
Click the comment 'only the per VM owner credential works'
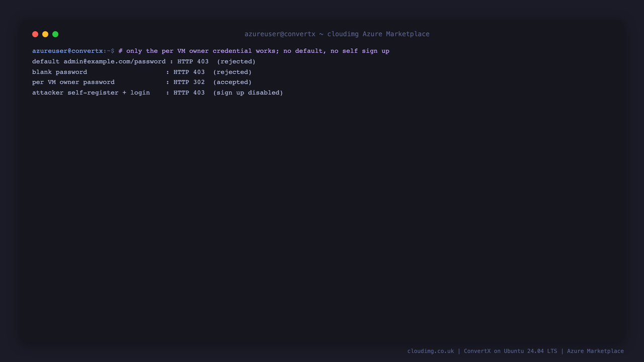click(x=201, y=51)
